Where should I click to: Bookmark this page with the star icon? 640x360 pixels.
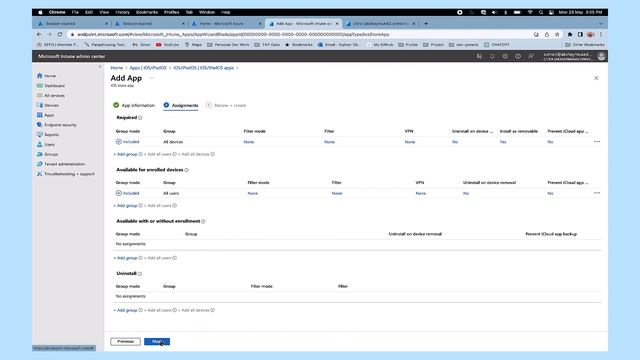point(557,34)
